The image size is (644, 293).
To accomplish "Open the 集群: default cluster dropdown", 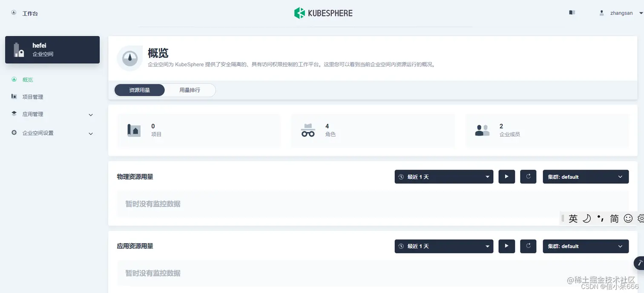I will (x=585, y=176).
